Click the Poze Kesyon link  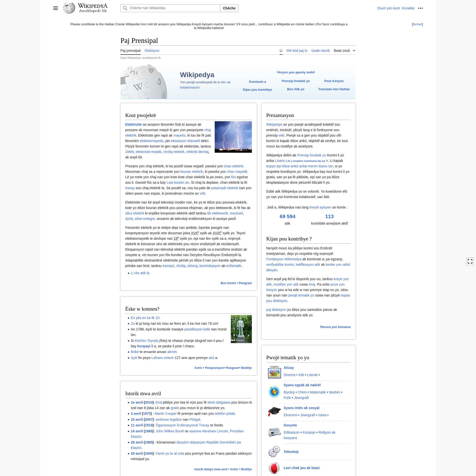pyautogui.click(x=334, y=81)
